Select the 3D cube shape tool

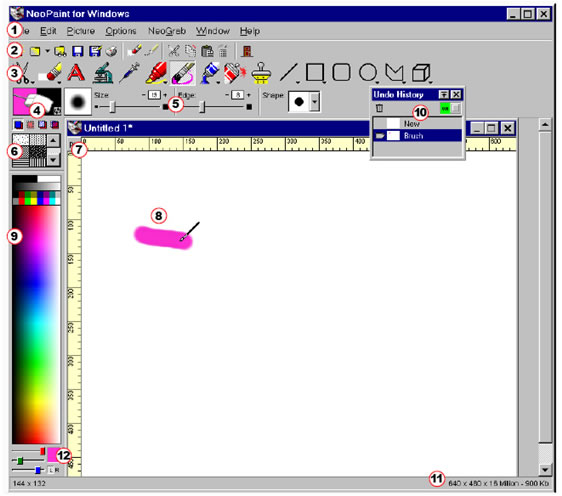[421, 73]
